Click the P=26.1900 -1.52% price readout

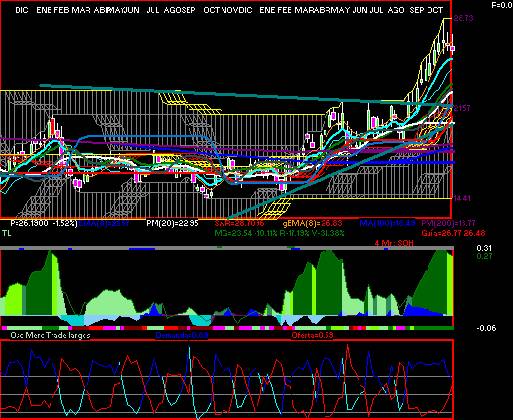click(x=44, y=223)
